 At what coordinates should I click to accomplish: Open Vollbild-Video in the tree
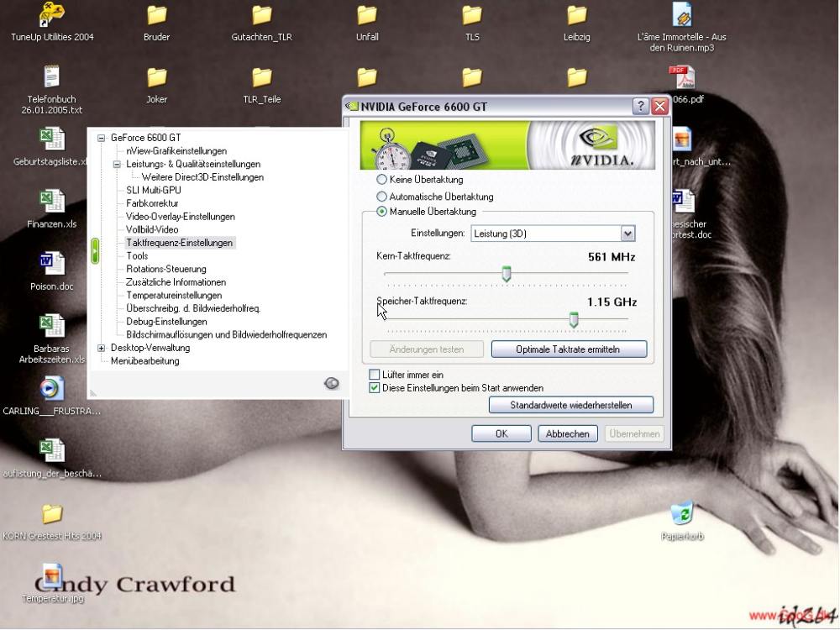coord(152,230)
